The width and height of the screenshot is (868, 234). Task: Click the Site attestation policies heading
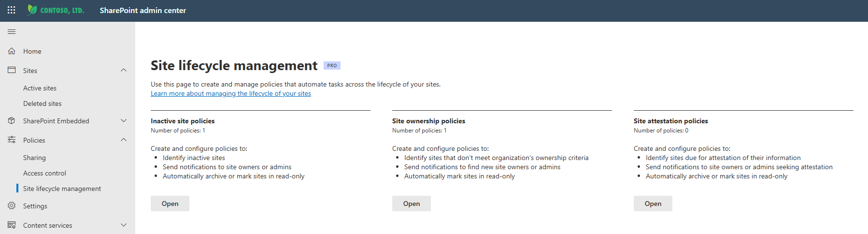click(x=671, y=121)
